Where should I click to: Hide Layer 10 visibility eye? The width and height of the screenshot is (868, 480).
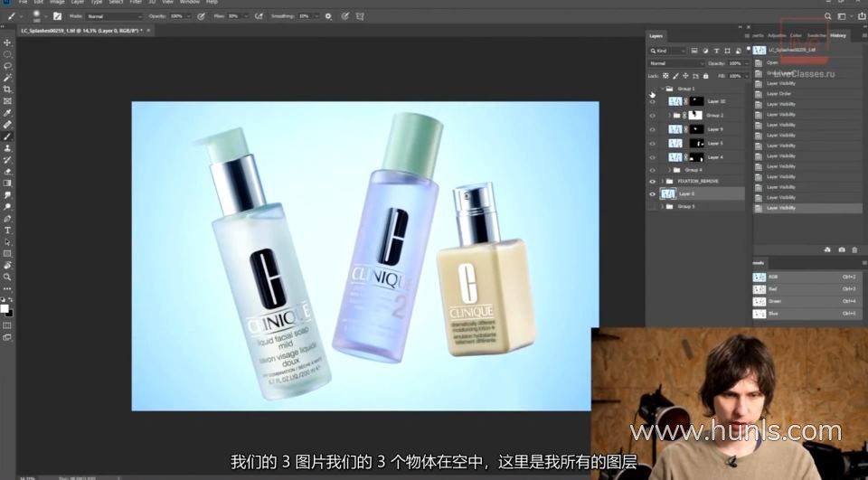coord(653,102)
